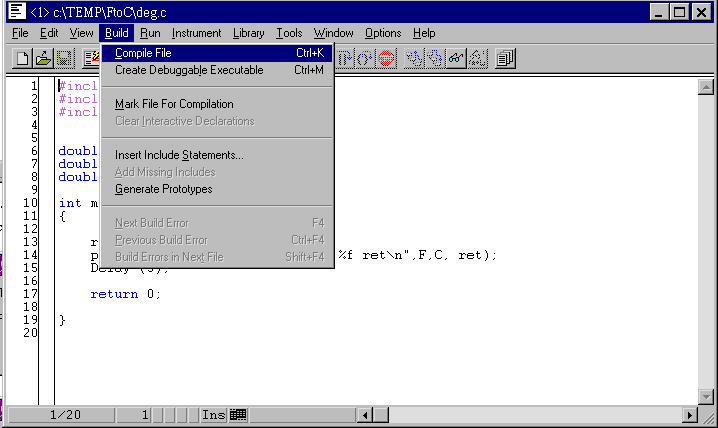Open the Tools menu in menu bar

click(x=289, y=33)
